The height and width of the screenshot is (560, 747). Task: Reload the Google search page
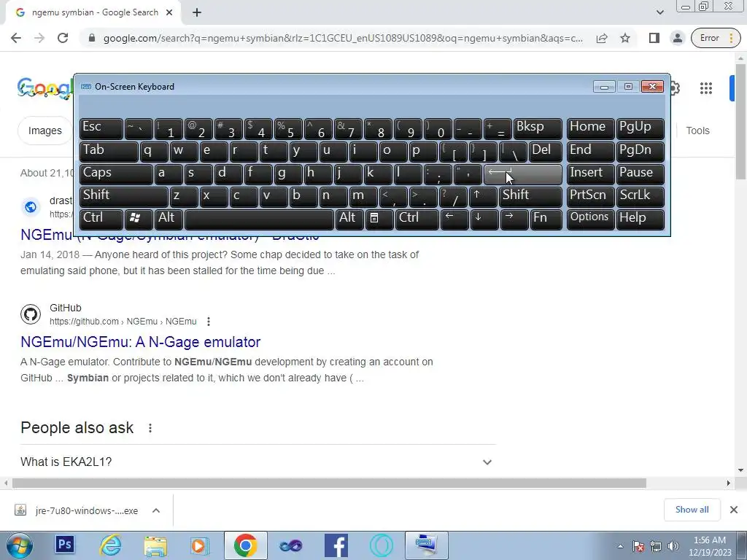pyautogui.click(x=63, y=38)
